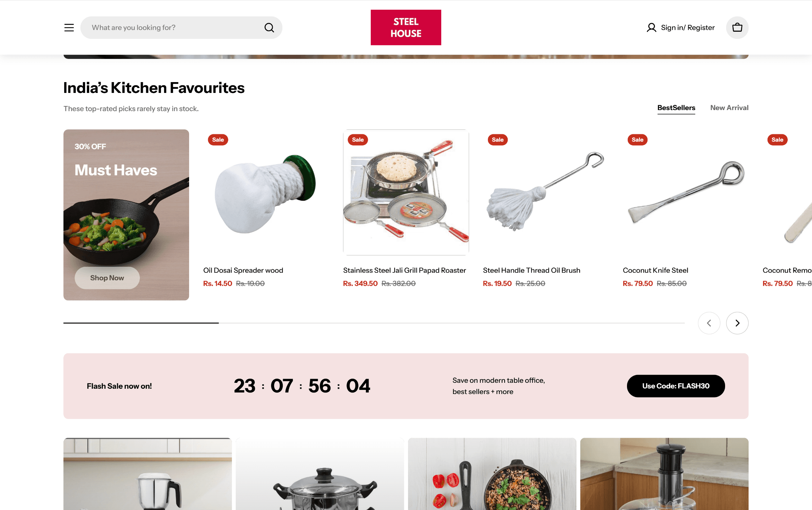Open the shopping bag cart icon
This screenshot has height=510, width=812.
[737, 28]
